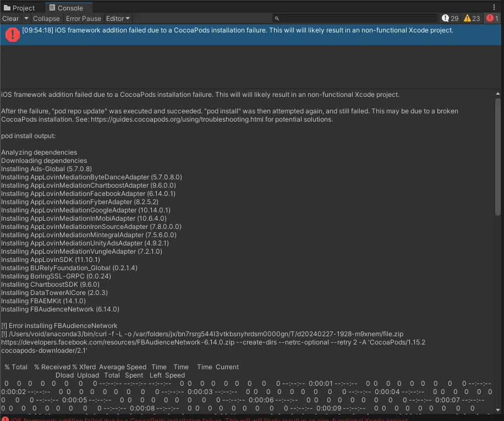Click 'Installing BURelyFoundation_Global (0.2.1.4)' line
Screen dimensions: 504x421
coord(69,268)
